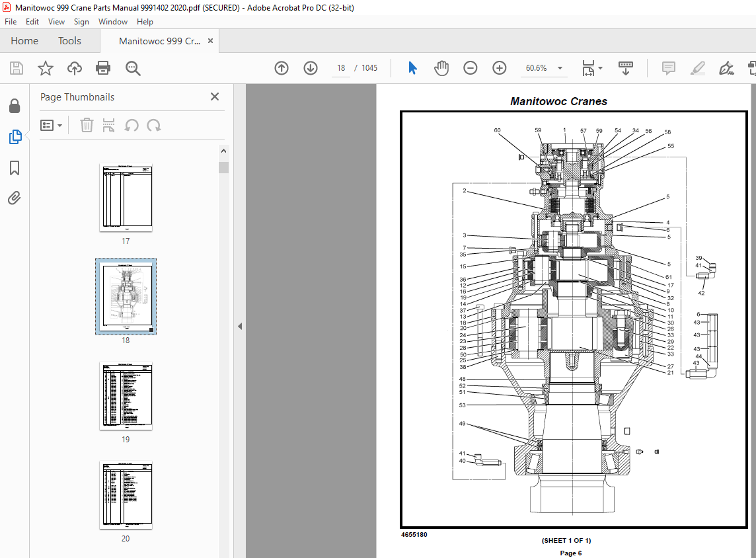Viewport: 756px width, 558px height.
Task: Rotate page counterclockwise
Action: pyautogui.click(x=131, y=126)
